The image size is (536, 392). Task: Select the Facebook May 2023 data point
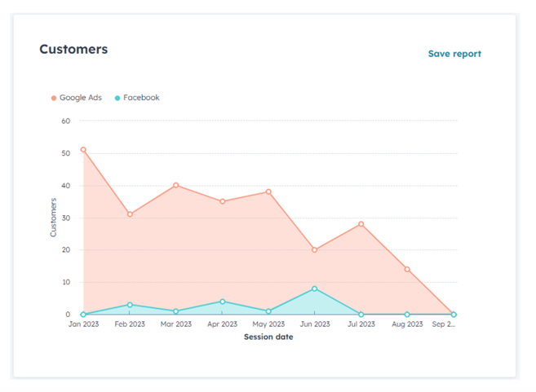click(x=268, y=311)
